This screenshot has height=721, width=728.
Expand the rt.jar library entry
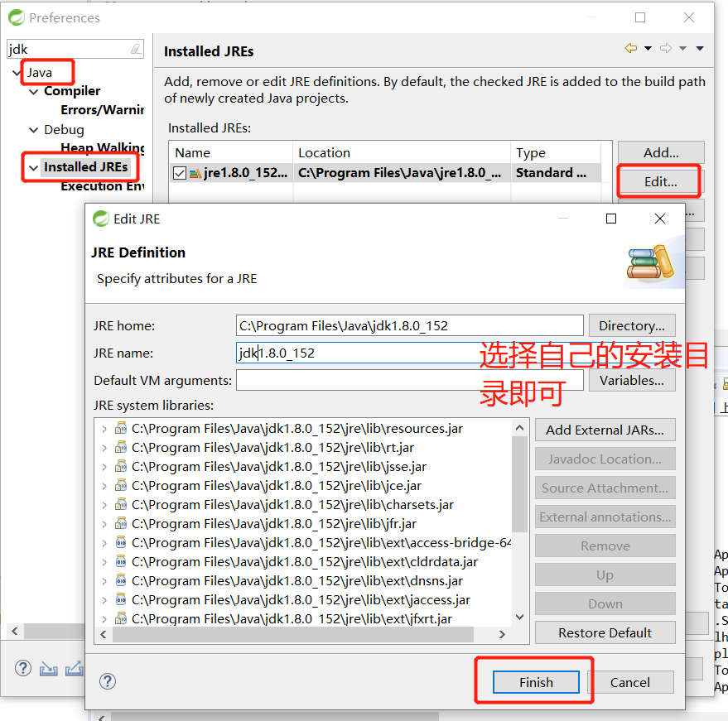[104, 448]
